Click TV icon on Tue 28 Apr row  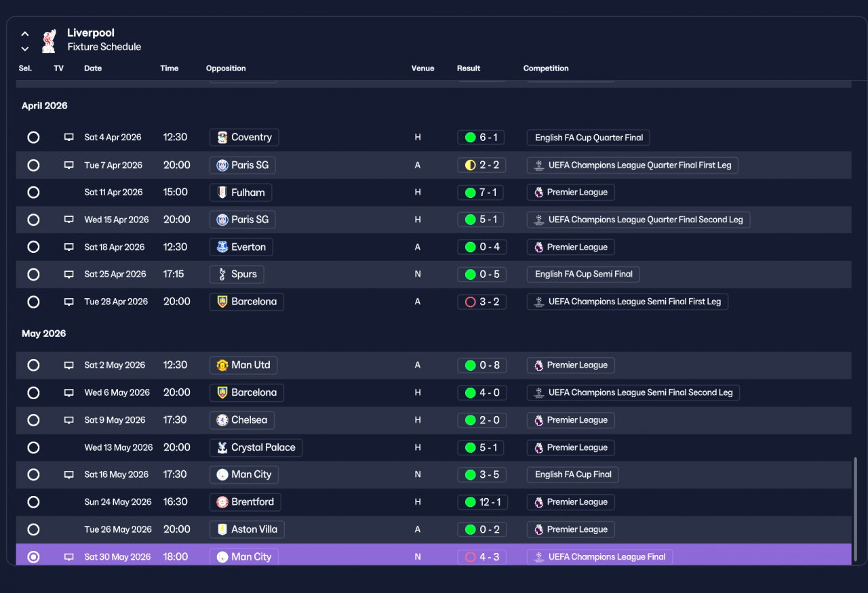pos(68,302)
